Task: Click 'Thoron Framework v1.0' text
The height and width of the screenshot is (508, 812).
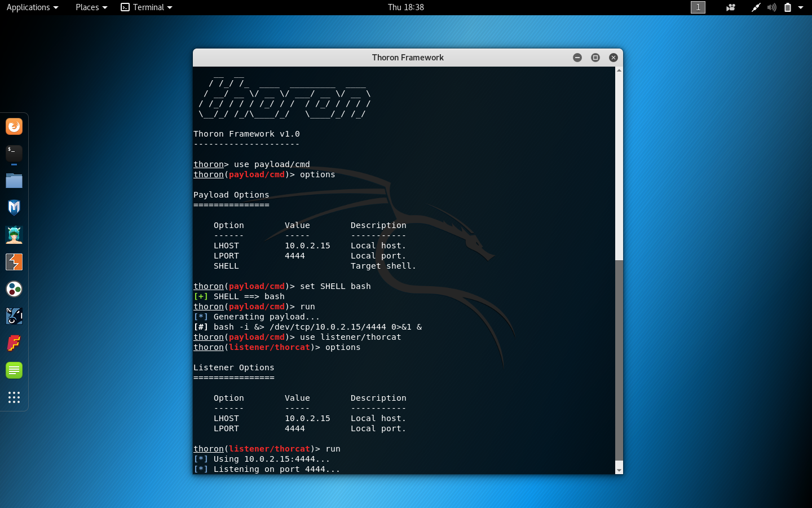Action: (246, 134)
